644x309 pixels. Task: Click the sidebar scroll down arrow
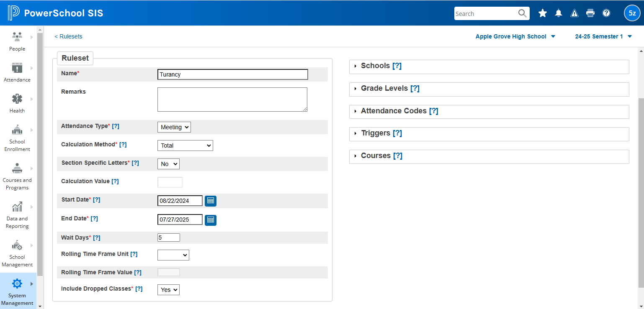40,306
